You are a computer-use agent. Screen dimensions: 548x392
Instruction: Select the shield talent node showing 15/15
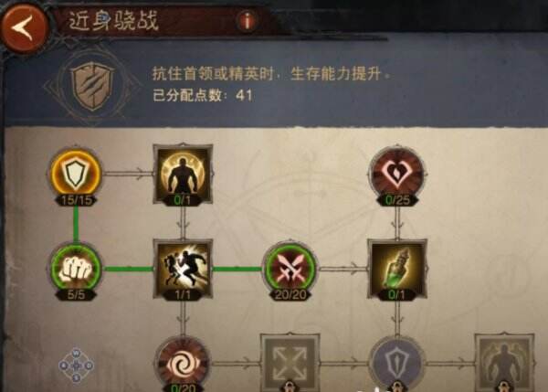76,174
